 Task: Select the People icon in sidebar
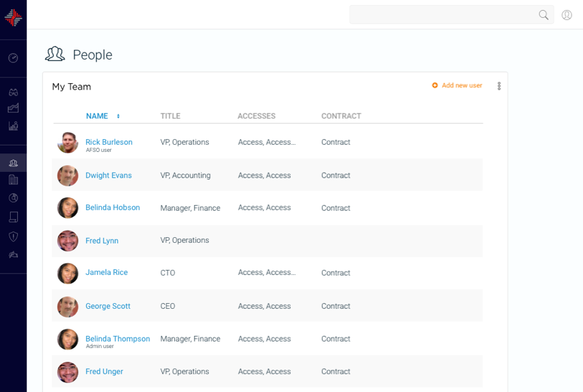tap(13, 163)
